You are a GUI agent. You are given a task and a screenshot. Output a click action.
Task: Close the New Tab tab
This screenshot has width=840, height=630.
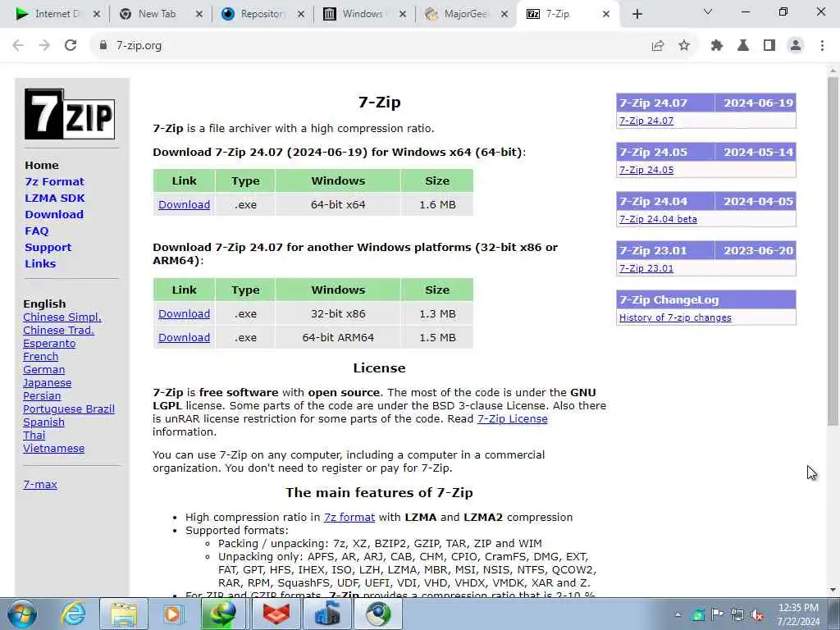click(x=199, y=14)
